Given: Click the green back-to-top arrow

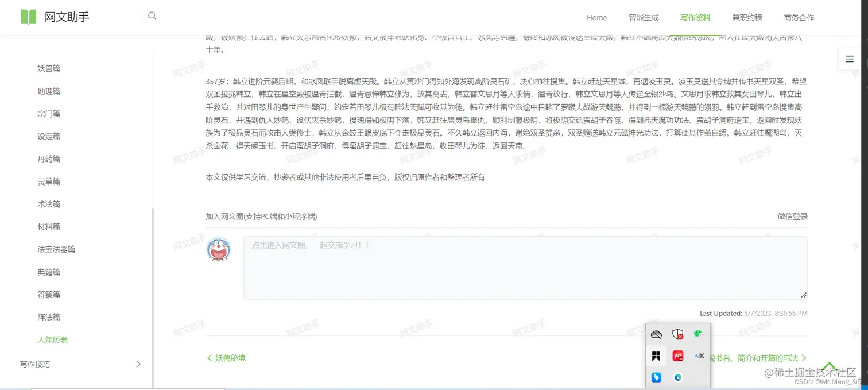Looking at the screenshot, I should [x=830, y=366].
